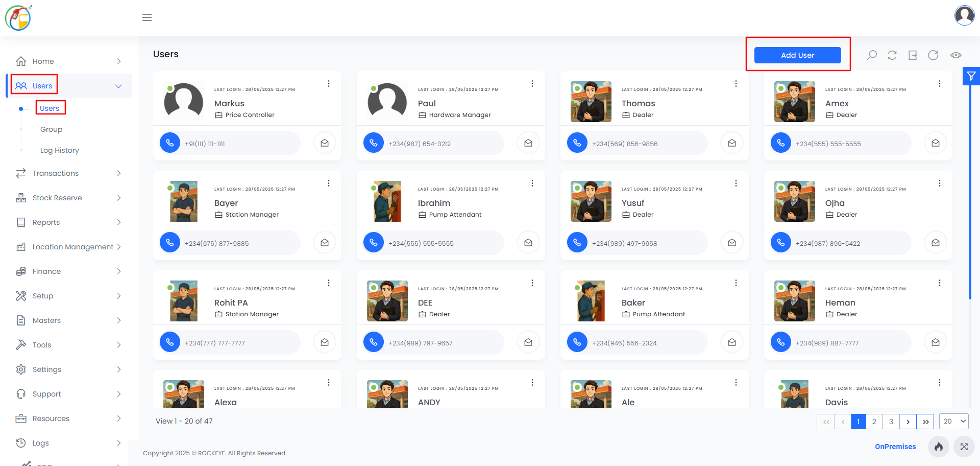Open the three-dot menu on Ibrahim card
Image resolution: width=980 pixels, height=466 pixels.
pos(532,183)
